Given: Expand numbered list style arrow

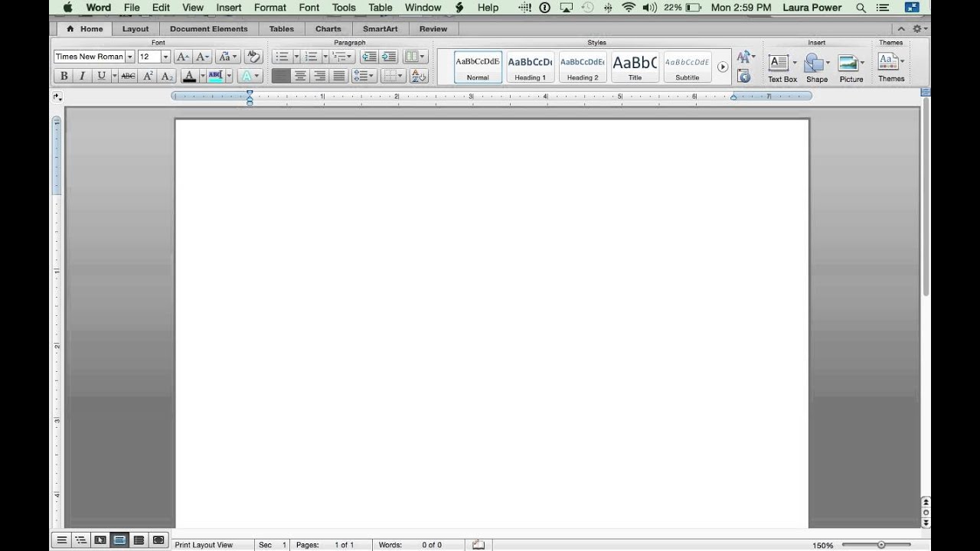Looking at the screenshot, I should tap(325, 57).
